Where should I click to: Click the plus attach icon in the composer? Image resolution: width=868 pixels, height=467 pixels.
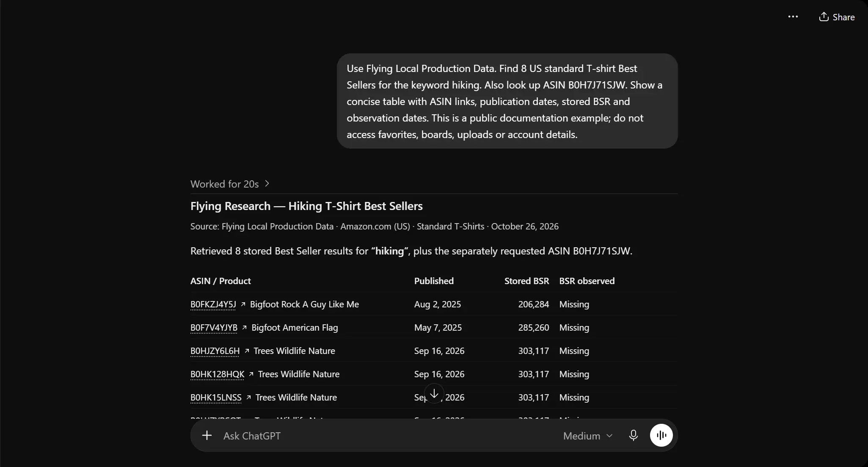pos(207,435)
